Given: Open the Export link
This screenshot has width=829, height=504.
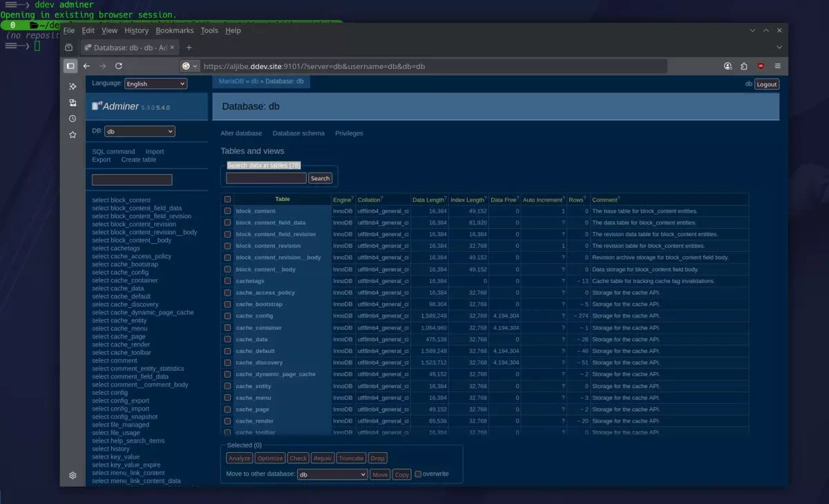Looking at the screenshot, I should pyautogui.click(x=102, y=159).
